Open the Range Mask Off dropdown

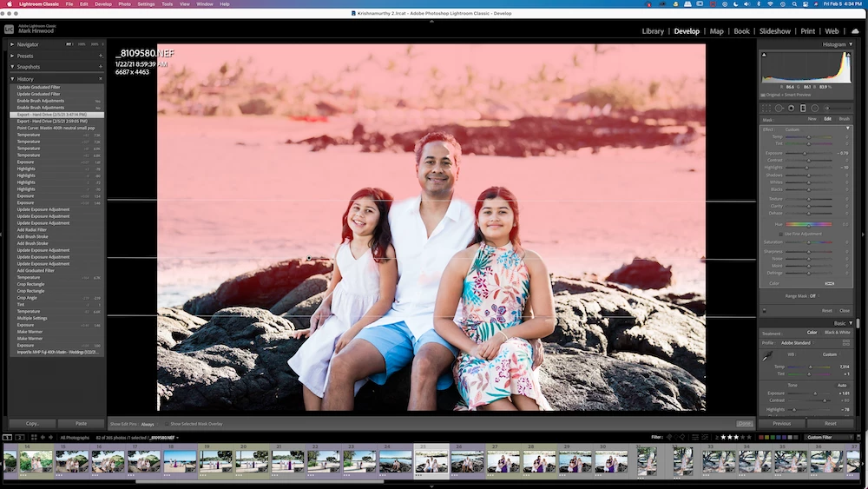(813, 296)
